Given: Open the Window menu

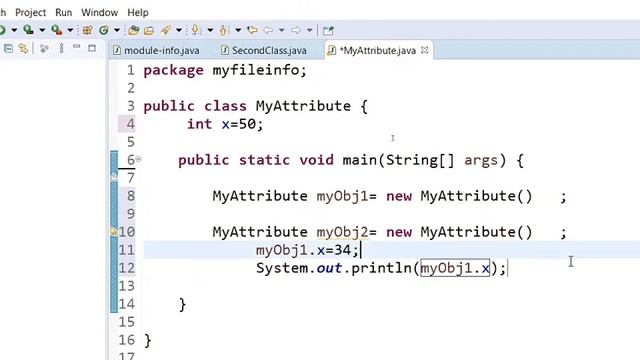Looking at the screenshot, I should (100, 13).
